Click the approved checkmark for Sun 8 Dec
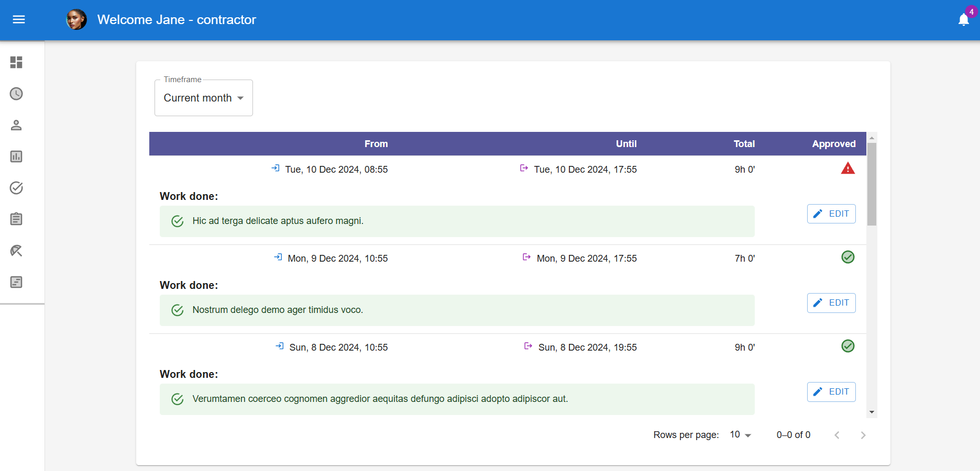The width and height of the screenshot is (980, 471). point(848,346)
